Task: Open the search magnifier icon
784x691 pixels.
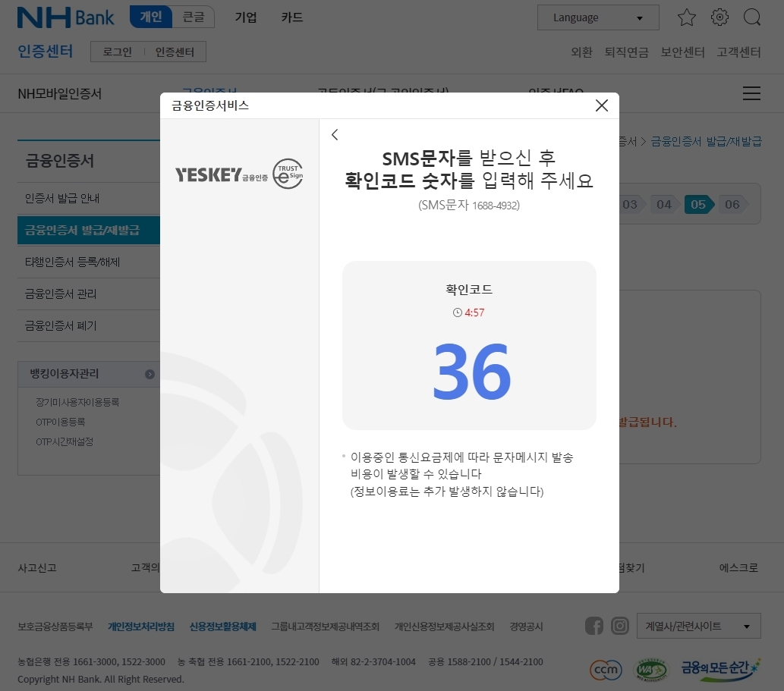Action: [x=751, y=17]
